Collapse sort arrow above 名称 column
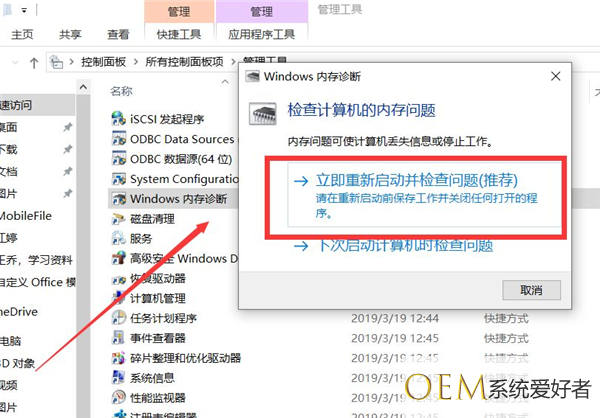The image size is (600, 418). 225,82
